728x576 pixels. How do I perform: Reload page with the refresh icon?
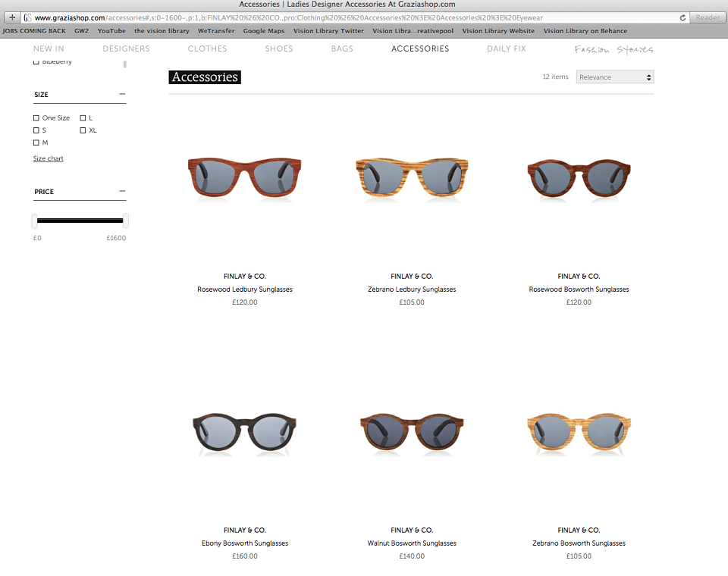point(682,17)
